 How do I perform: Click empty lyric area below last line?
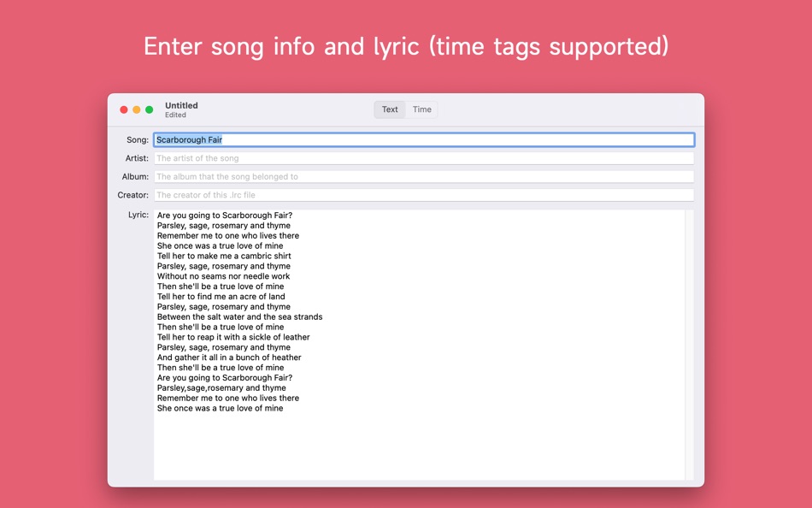click(419, 446)
